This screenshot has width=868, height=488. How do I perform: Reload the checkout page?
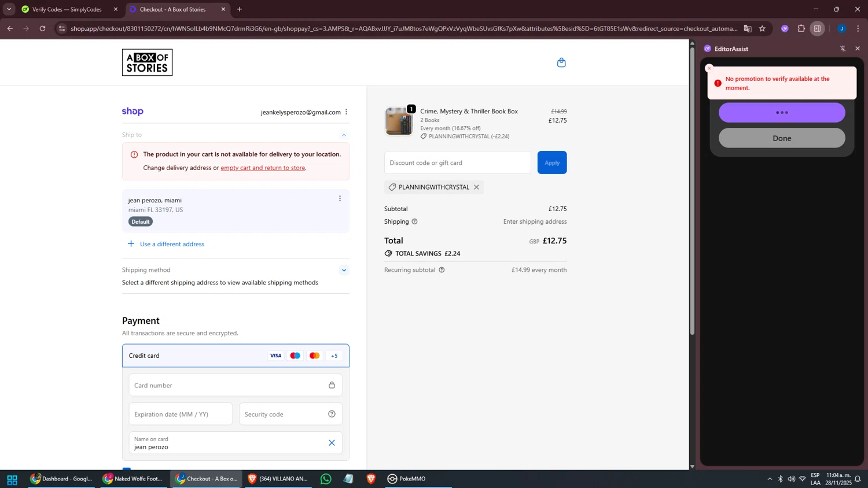[x=42, y=28]
